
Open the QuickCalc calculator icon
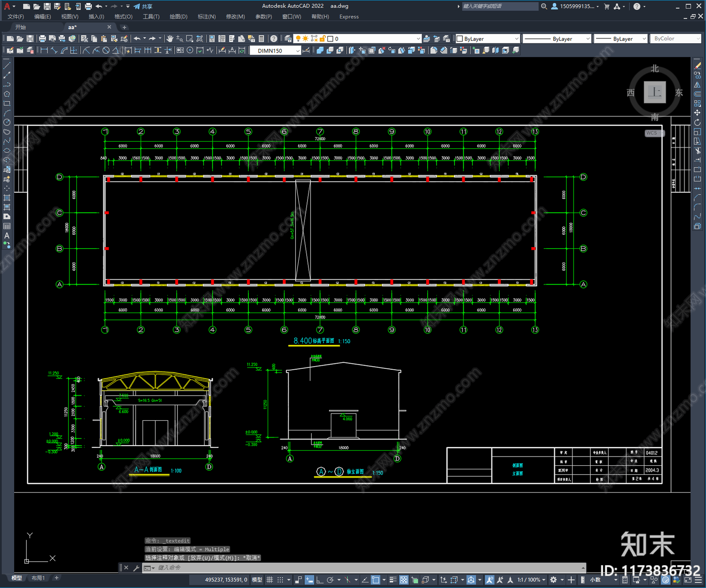[x=262, y=39]
